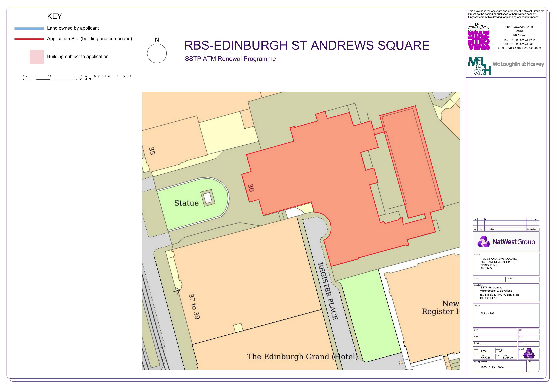
Task: Click the 'Scale 1:500' text beside scale bar
Action: pos(113,76)
